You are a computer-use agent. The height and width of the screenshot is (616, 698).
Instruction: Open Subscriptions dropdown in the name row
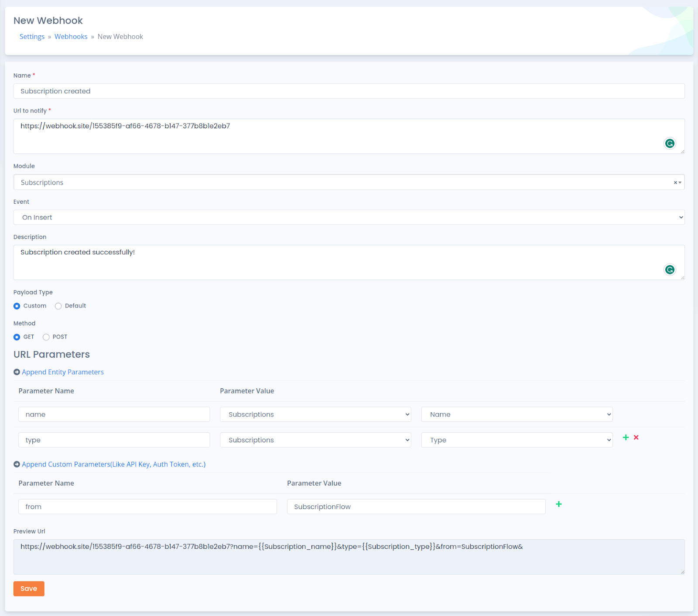[x=315, y=414]
